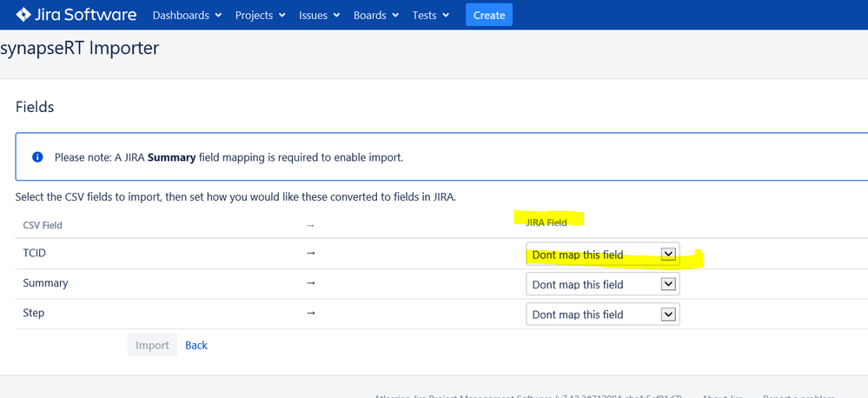Image resolution: width=868 pixels, height=398 pixels.
Task: Click the synapseRT Importer page title
Action: 80,49
